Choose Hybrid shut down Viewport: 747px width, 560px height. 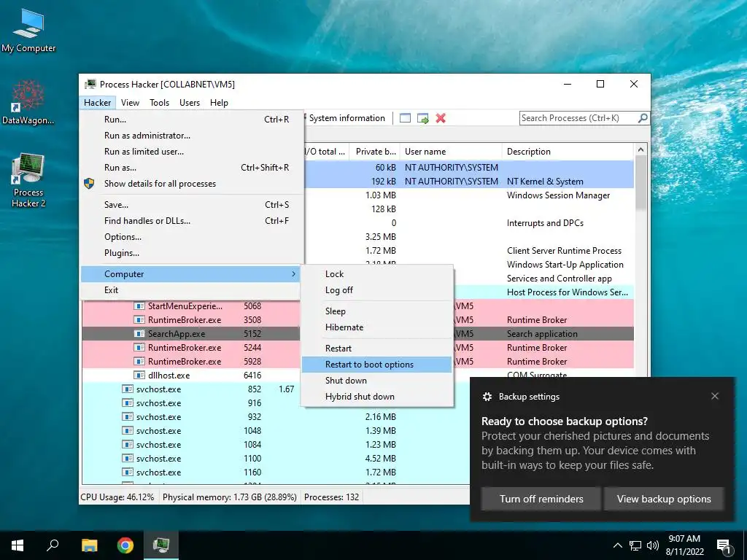[377, 396]
